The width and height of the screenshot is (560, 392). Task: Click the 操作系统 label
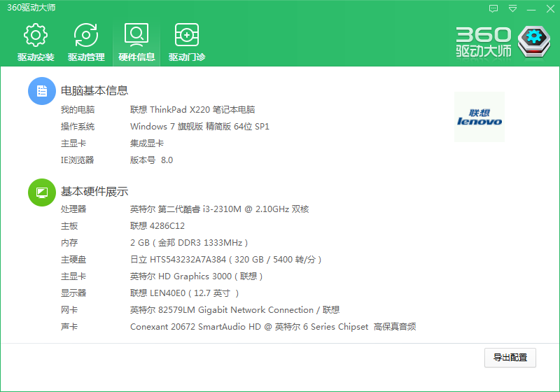[78, 127]
